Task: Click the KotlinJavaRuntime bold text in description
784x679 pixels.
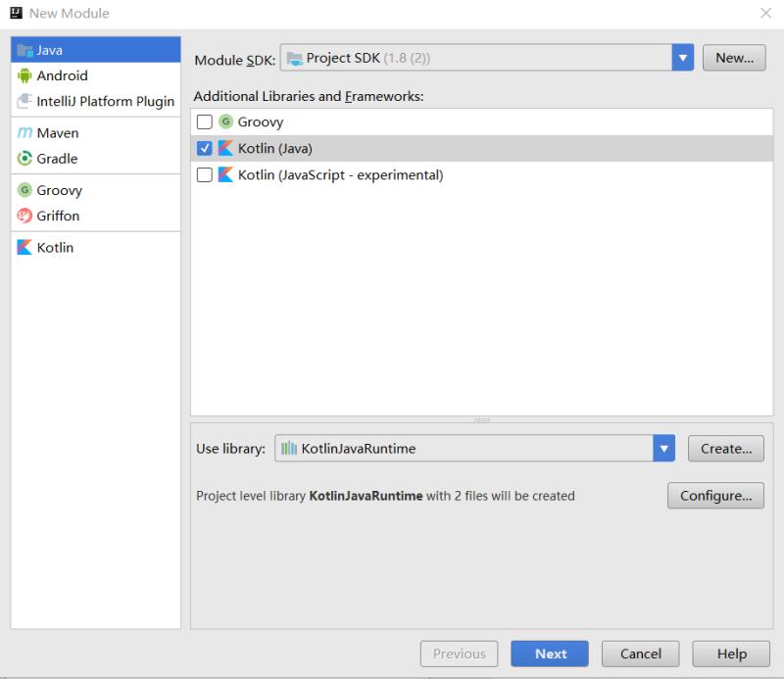Action: [366, 496]
